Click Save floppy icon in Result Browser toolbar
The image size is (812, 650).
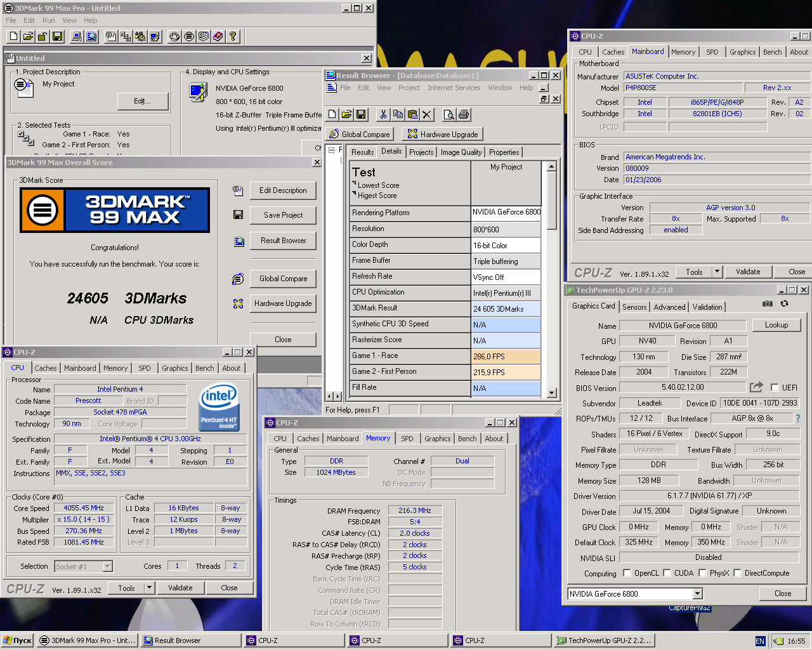tap(361, 115)
